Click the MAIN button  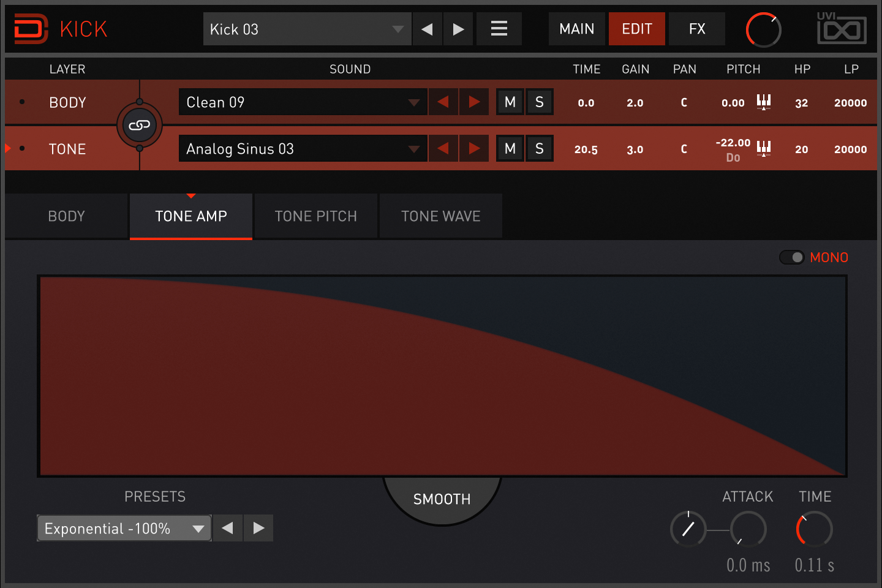click(576, 28)
